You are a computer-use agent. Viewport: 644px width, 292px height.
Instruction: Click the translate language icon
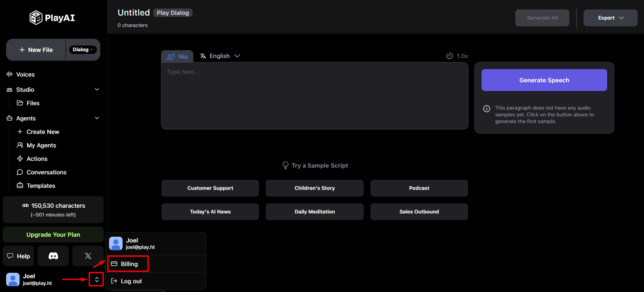(203, 56)
